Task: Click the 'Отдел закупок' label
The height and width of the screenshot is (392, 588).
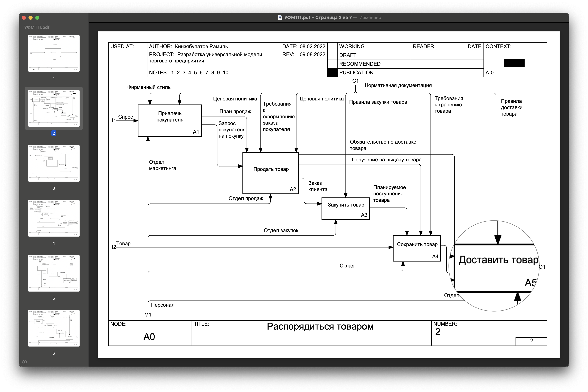Action: pyautogui.click(x=281, y=230)
